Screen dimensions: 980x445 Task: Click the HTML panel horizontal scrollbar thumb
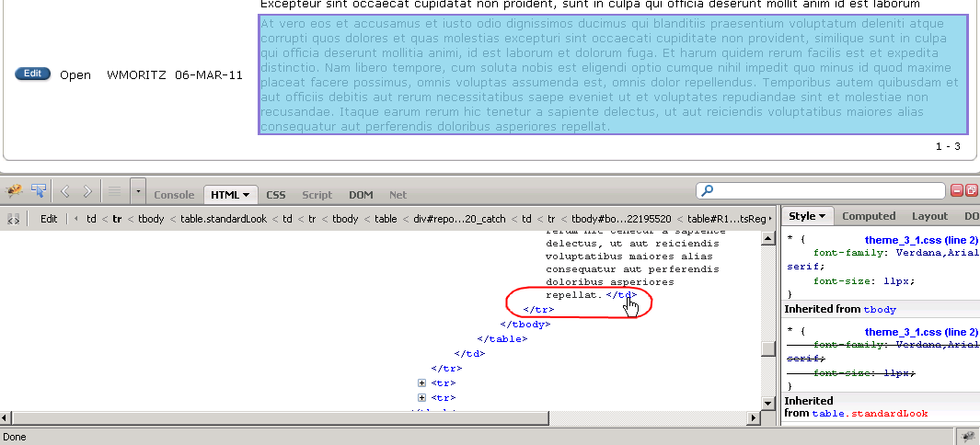click(280, 417)
